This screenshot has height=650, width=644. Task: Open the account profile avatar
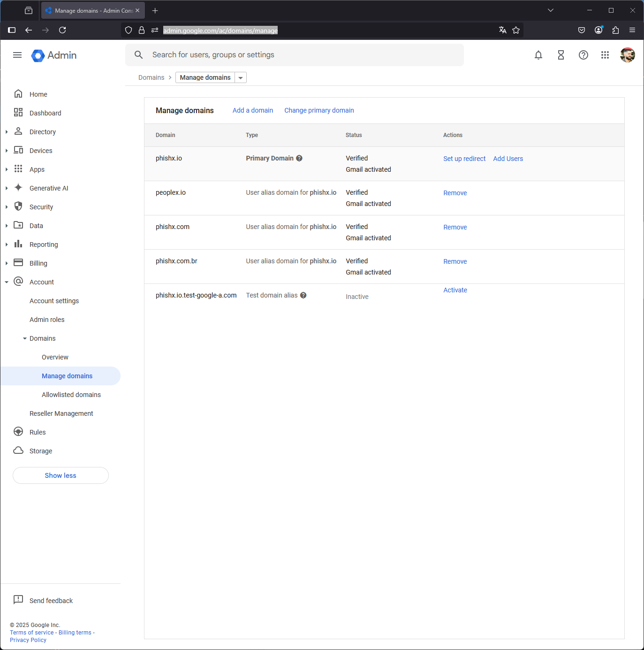[x=628, y=55]
